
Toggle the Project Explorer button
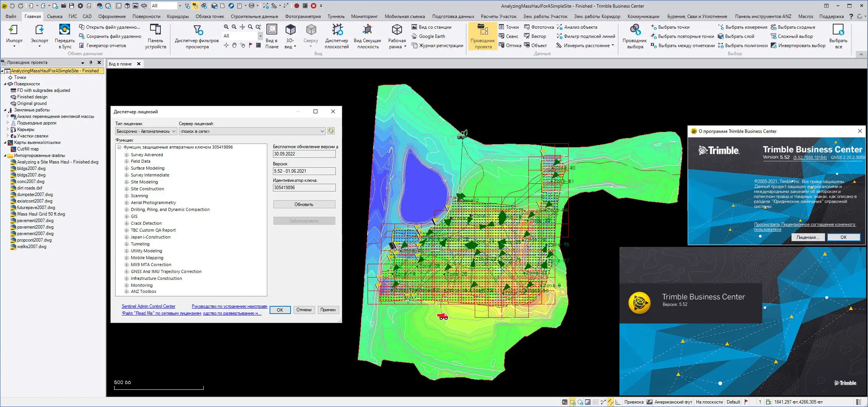[482, 36]
